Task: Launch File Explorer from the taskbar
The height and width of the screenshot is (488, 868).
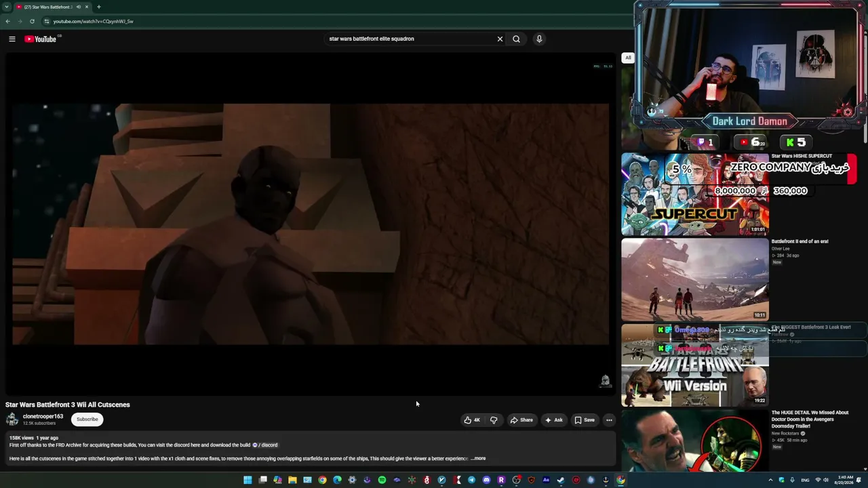Action: click(x=292, y=480)
